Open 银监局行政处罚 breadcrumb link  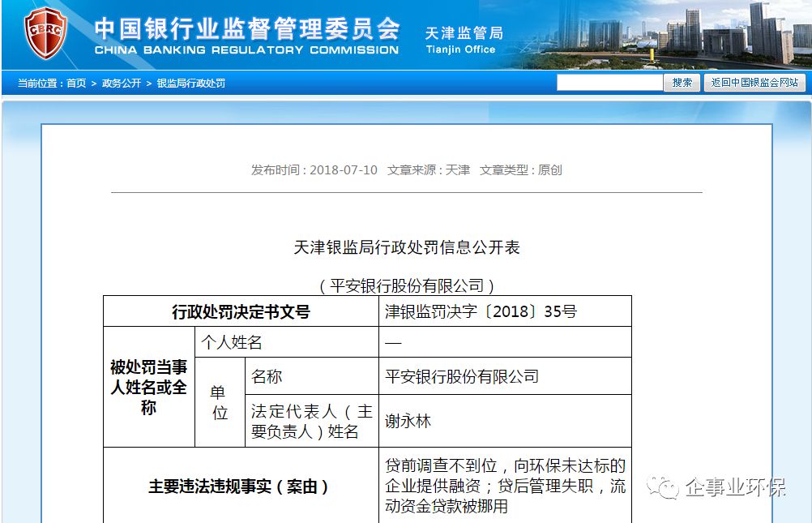(190, 83)
